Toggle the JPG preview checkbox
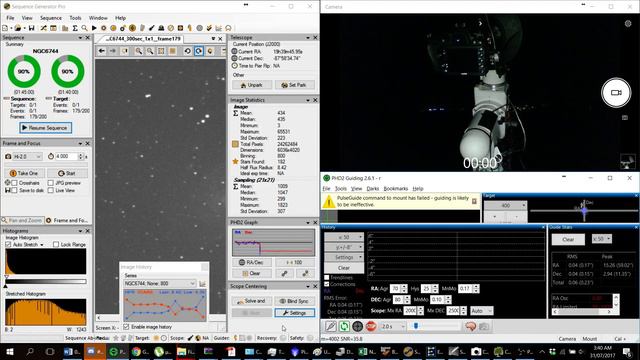Image resolution: width=640 pixels, height=360 pixels. click(x=51, y=183)
